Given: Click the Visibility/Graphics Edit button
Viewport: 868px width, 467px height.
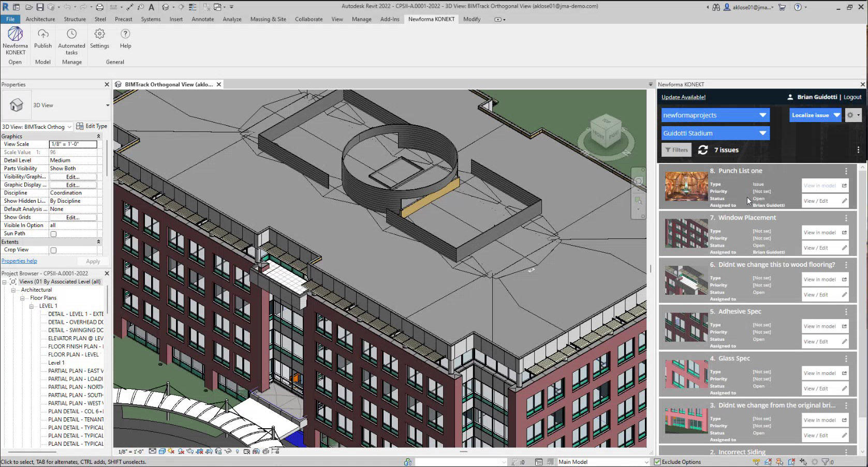Looking at the screenshot, I should (x=72, y=177).
